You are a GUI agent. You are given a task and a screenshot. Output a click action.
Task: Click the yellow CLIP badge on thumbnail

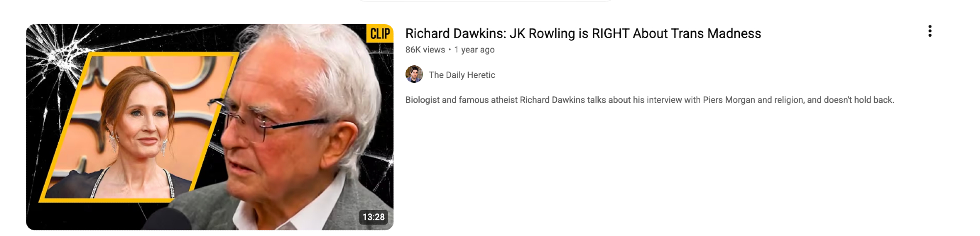pyautogui.click(x=380, y=33)
